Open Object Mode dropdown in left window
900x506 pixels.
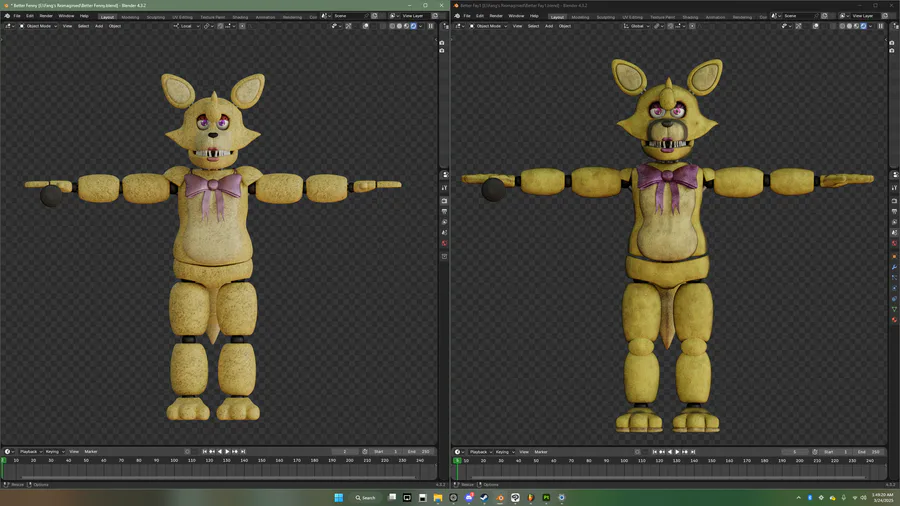point(38,26)
